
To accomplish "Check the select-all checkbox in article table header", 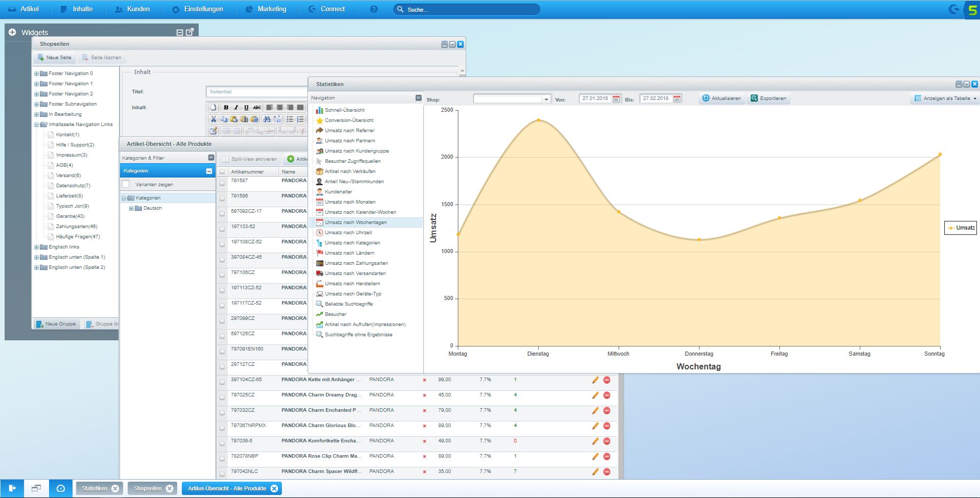I will pyautogui.click(x=222, y=172).
